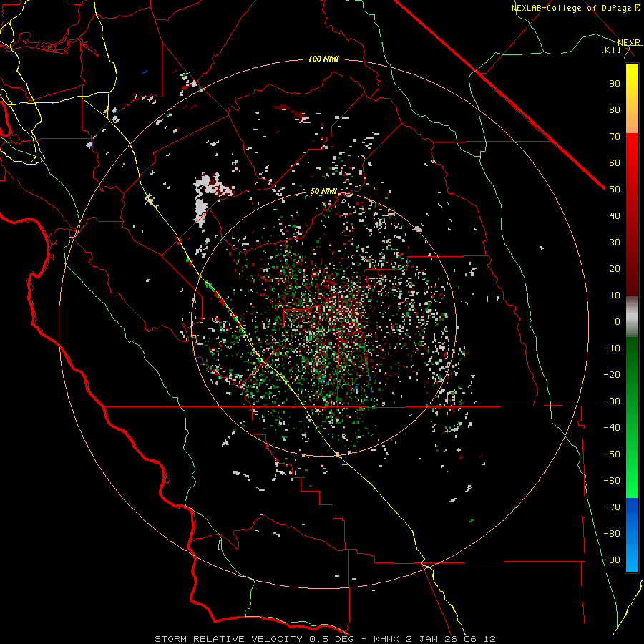The image size is (644, 644).
Task: Select the 20 value on the velocity scale
Action: [615, 268]
